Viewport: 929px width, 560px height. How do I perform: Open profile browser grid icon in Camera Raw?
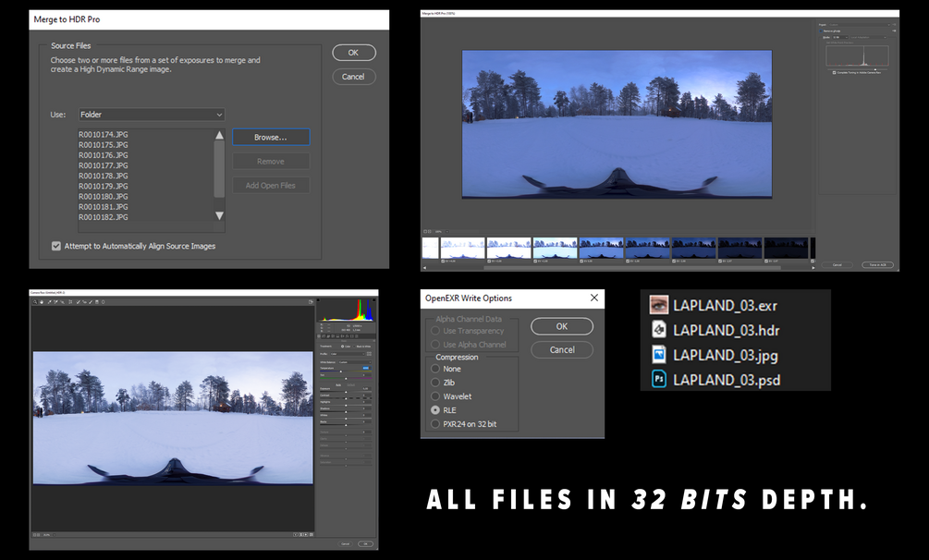pyautogui.click(x=369, y=354)
